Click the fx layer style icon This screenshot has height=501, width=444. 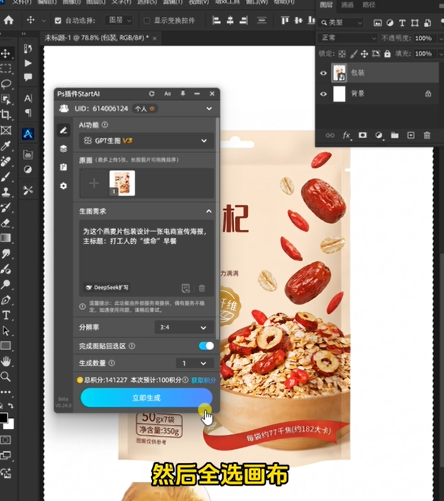346,135
